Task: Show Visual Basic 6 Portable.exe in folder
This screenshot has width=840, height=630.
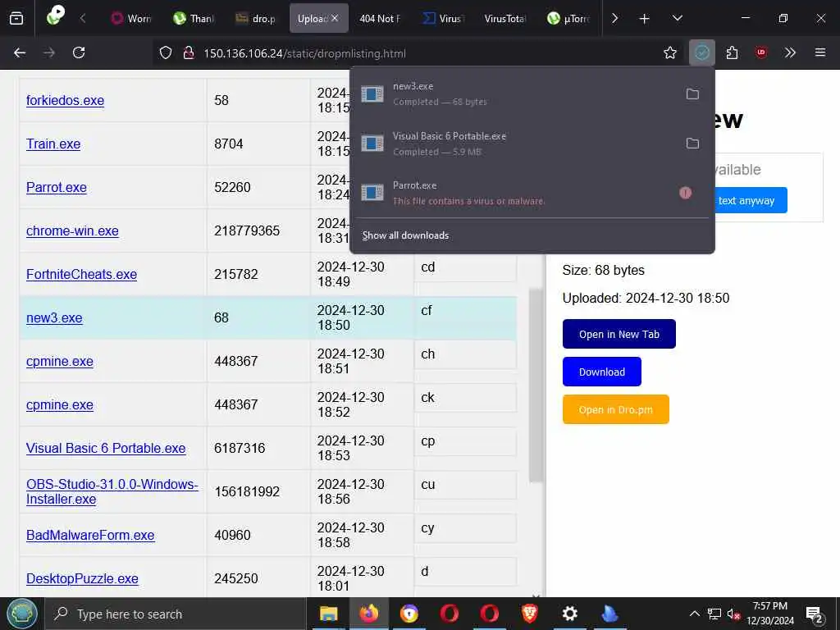Action: [692, 144]
